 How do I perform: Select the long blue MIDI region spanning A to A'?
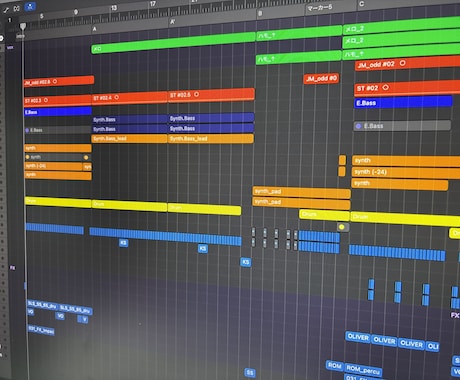[x=165, y=236]
